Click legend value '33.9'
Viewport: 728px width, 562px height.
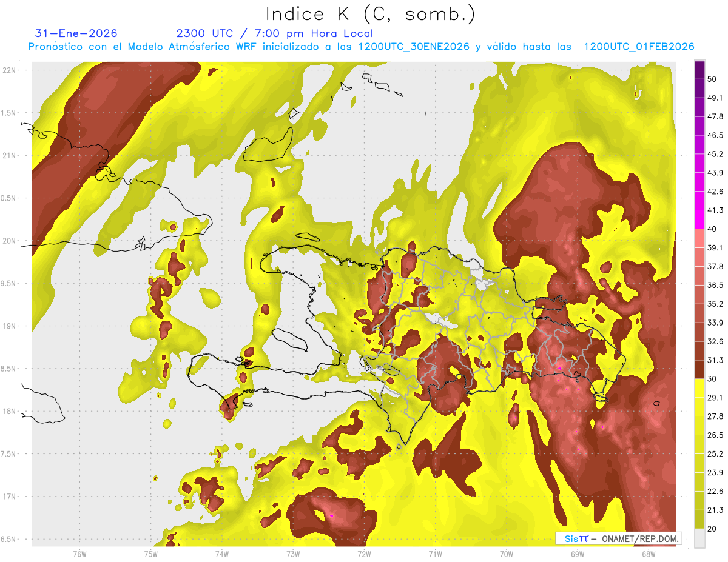point(715,323)
